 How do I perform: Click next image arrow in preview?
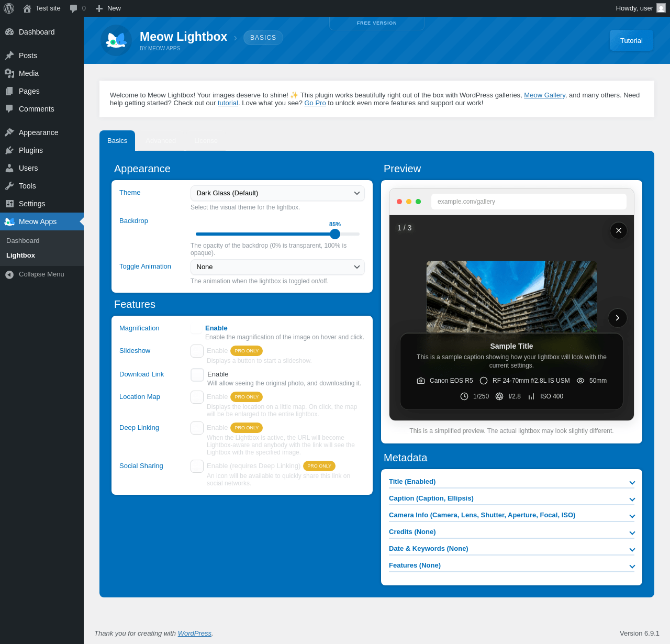coord(618,318)
